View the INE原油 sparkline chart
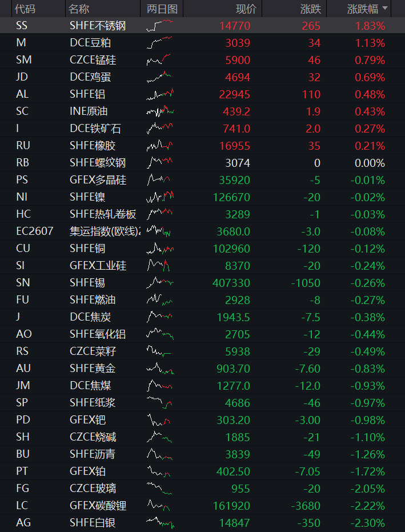This screenshot has width=405, height=532. click(x=160, y=111)
